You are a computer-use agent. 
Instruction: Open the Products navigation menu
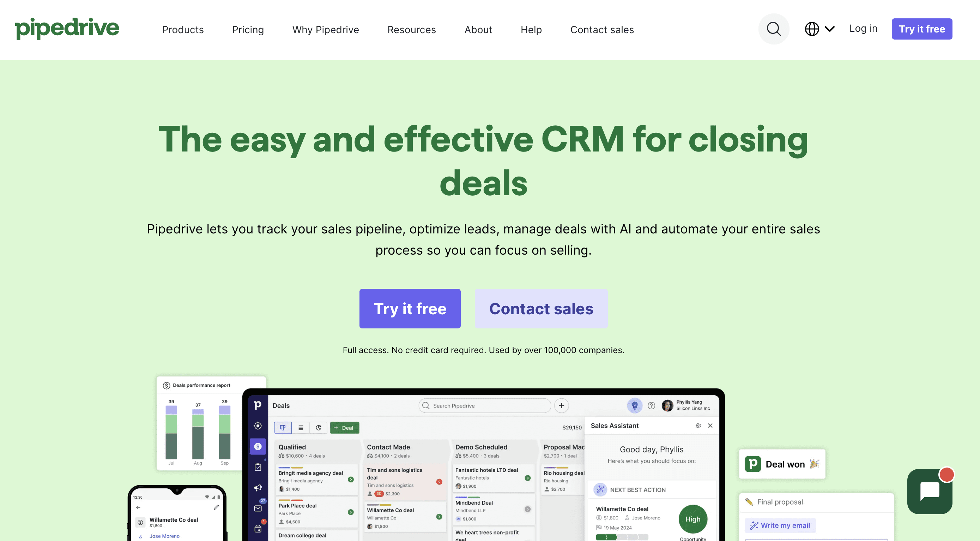coord(183,29)
